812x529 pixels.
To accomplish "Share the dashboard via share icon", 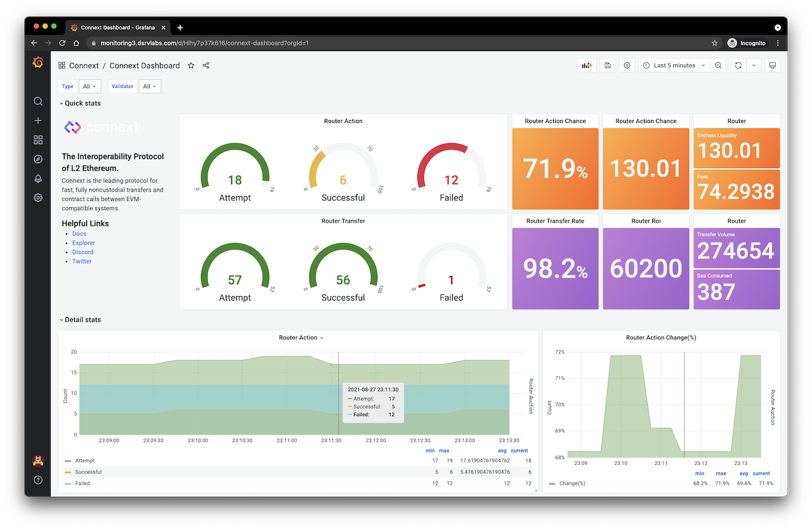I will pyautogui.click(x=206, y=65).
